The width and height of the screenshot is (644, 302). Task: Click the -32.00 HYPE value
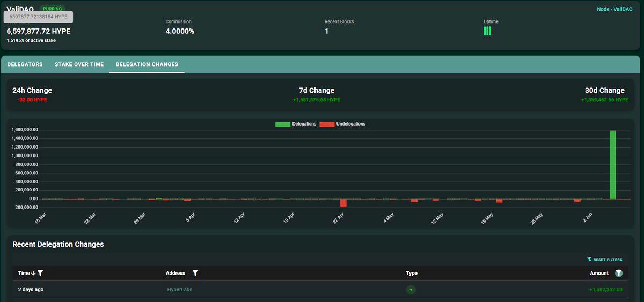32,100
